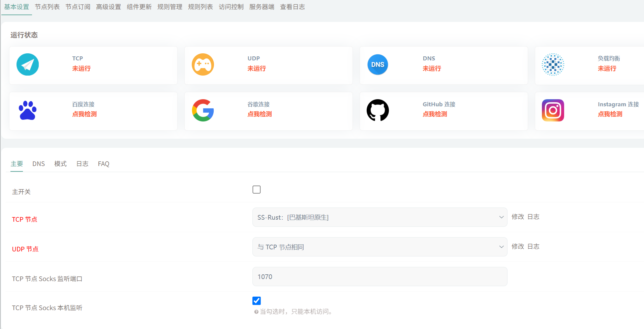
Task: Open the TCP 节点 dropdown
Action: [380, 217]
